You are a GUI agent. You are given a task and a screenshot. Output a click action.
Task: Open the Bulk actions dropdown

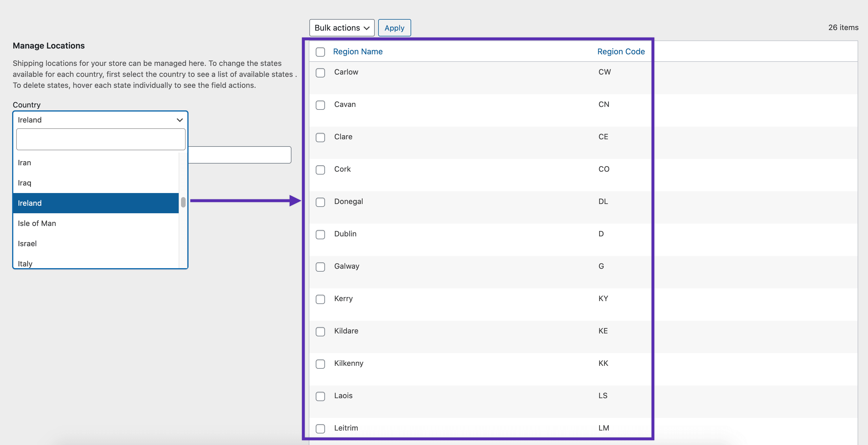point(341,28)
